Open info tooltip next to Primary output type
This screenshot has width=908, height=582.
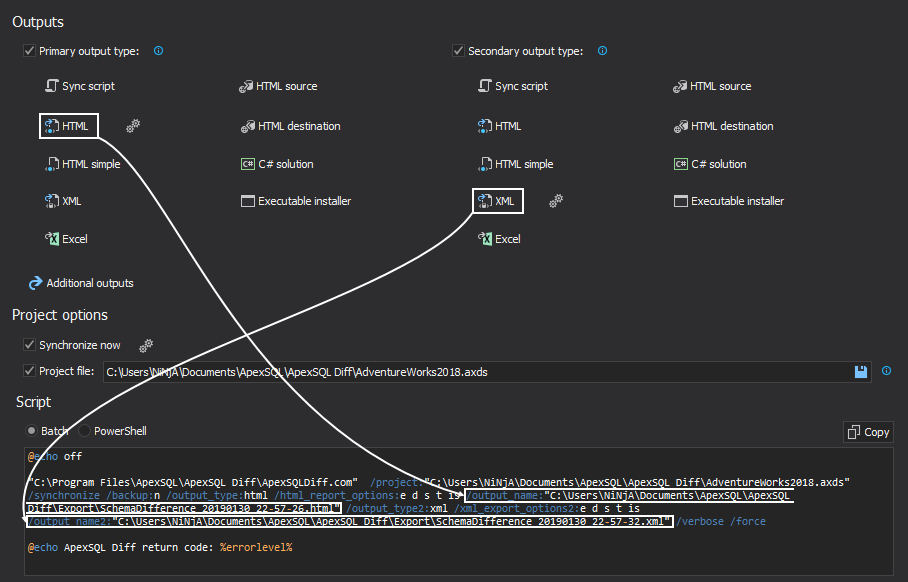pyautogui.click(x=158, y=50)
